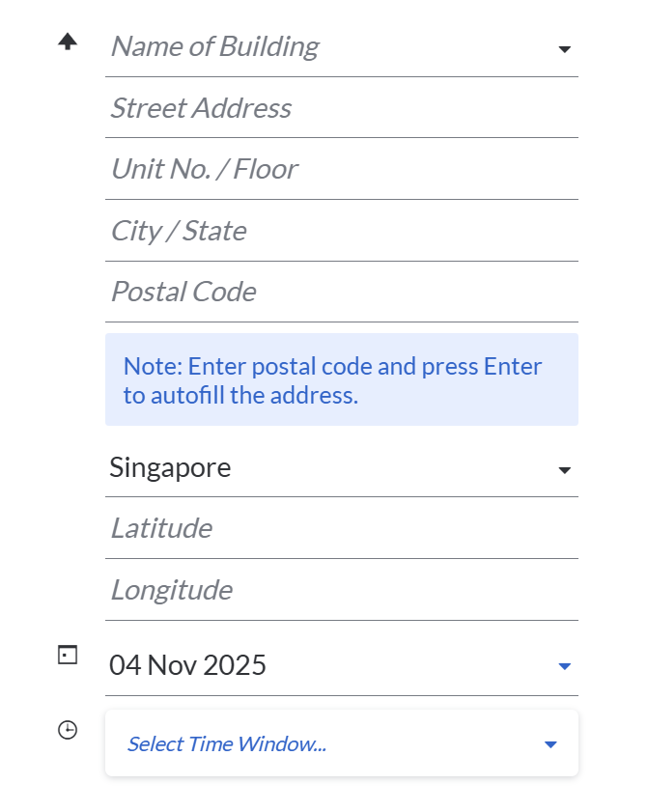This screenshot has height=812, width=648.
Task: Click the 04 Nov 2025 date text
Action: pos(188,665)
